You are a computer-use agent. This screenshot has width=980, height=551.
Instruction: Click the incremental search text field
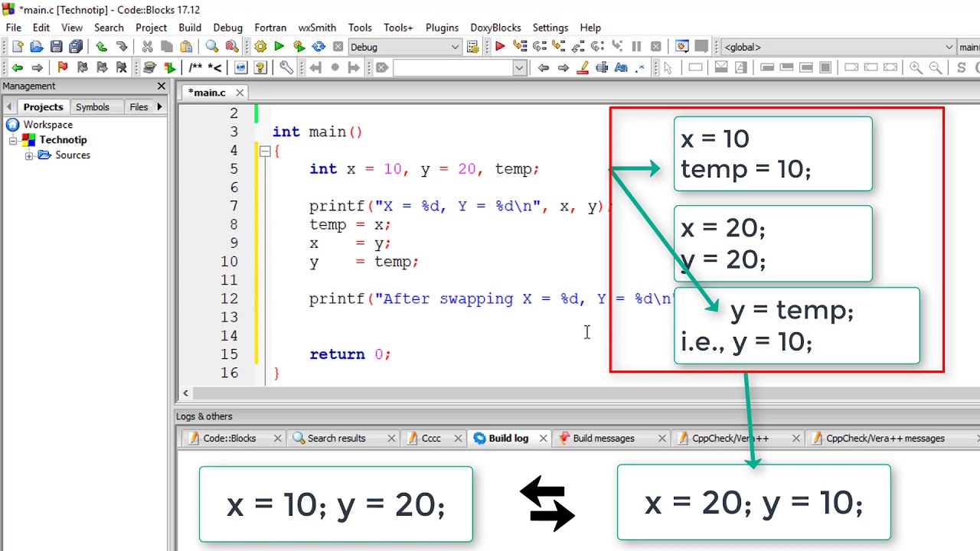[x=452, y=68]
